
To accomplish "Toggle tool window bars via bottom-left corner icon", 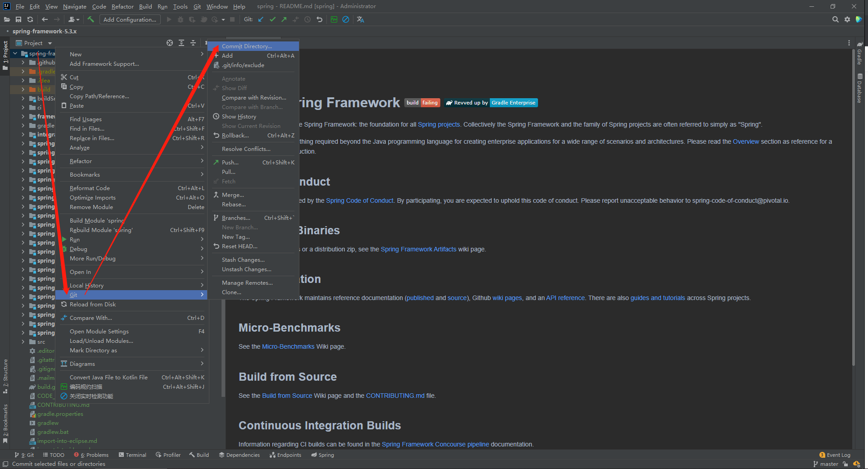I will pos(5,464).
